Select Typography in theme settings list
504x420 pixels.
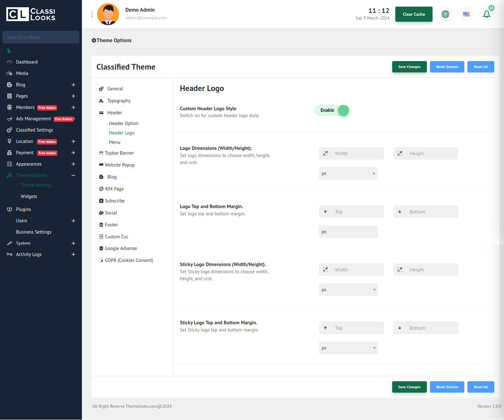pos(119,101)
